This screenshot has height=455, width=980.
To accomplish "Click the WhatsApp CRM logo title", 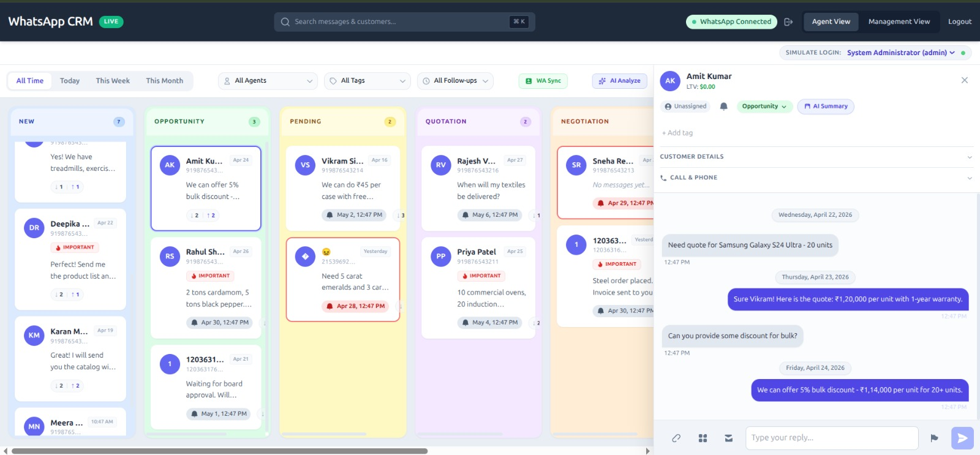I will (x=50, y=21).
